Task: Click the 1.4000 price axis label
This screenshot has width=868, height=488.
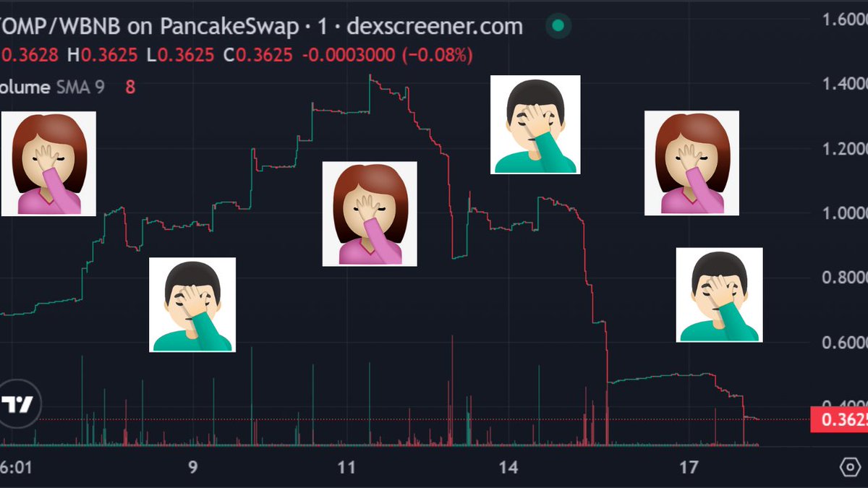Action: pos(845,85)
